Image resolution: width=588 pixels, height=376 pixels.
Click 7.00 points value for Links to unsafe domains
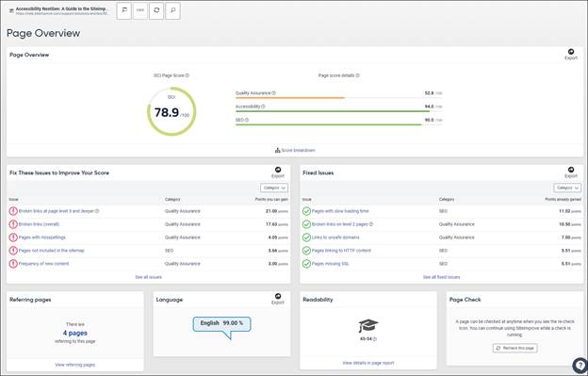click(571, 237)
